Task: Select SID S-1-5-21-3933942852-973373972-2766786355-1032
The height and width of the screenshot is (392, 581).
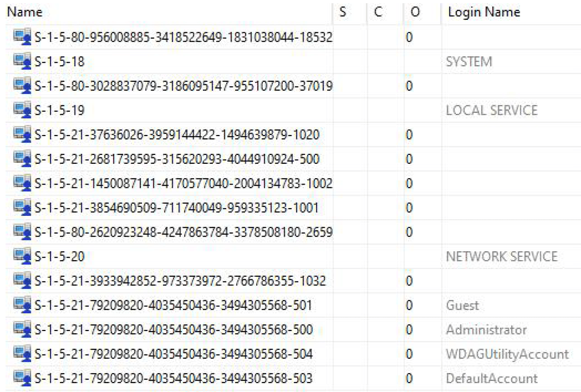Action: coord(180,281)
